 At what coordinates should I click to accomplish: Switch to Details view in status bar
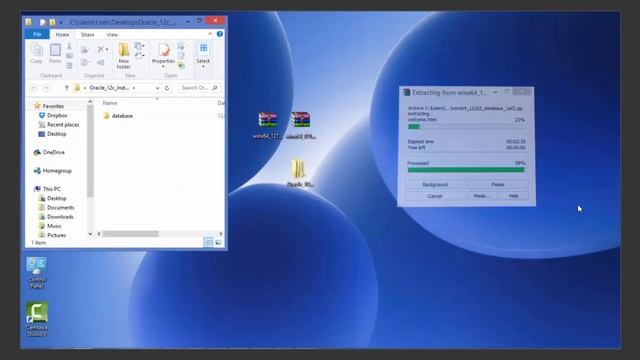[x=209, y=242]
